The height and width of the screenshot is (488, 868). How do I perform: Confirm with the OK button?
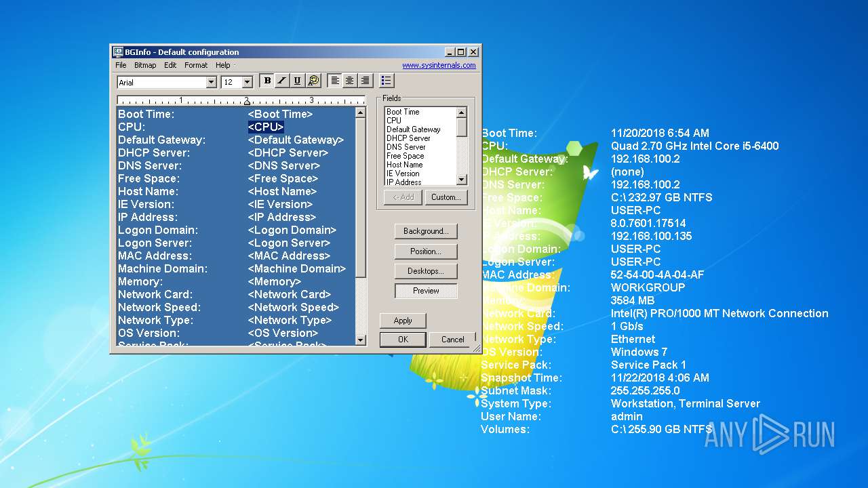(x=403, y=340)
